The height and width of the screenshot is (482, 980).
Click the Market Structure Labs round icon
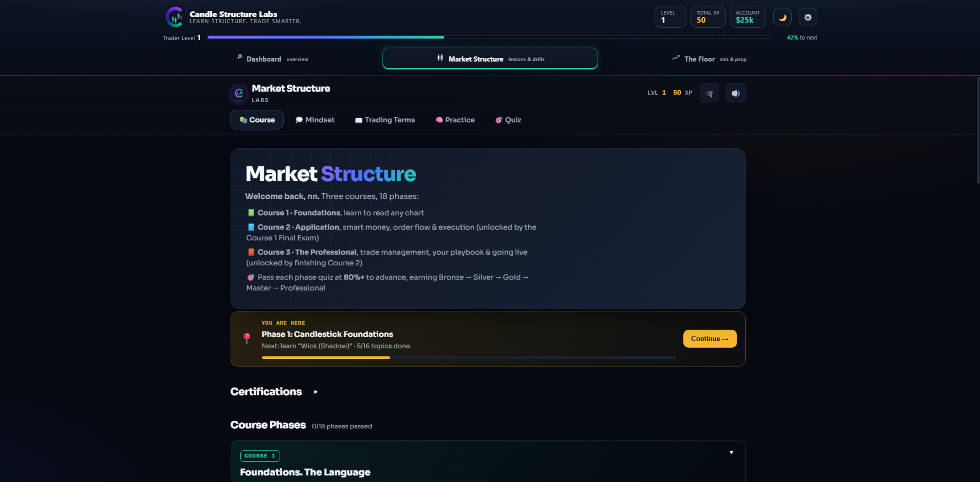pyautogui.click(x=238, y=93)
